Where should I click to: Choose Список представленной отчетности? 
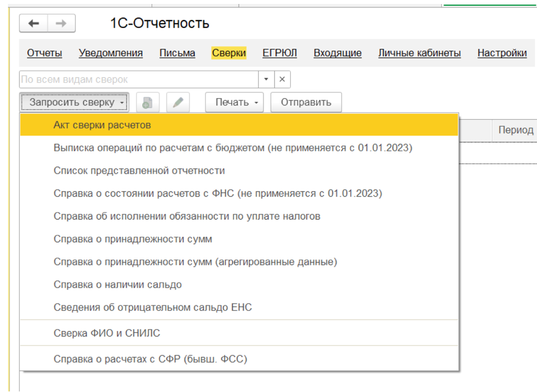coord(139,171)
